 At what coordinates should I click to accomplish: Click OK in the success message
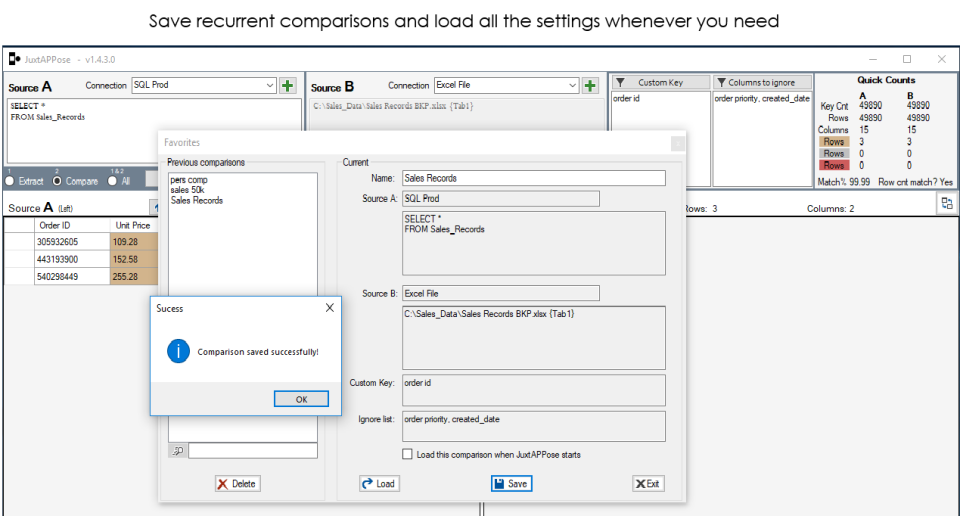pyautogui.click(x=301, y=399)
